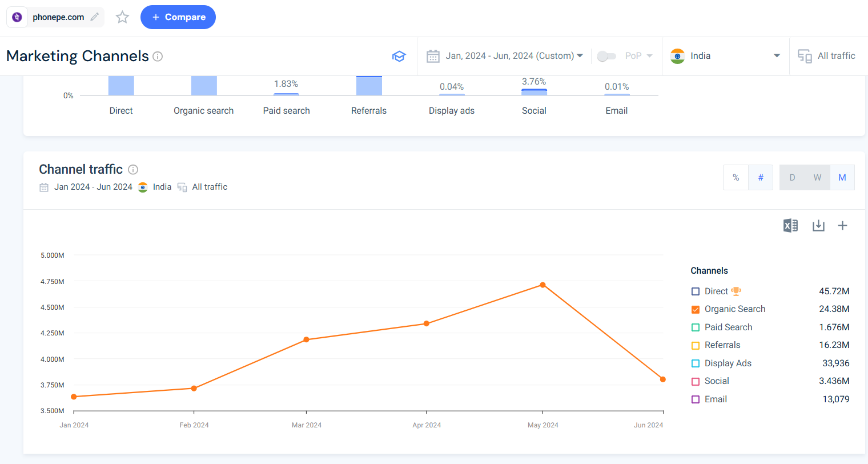Screen dimensions: 868x464
Task: Click the devices icon beside All traffic
Action: [x=805, y=56]
